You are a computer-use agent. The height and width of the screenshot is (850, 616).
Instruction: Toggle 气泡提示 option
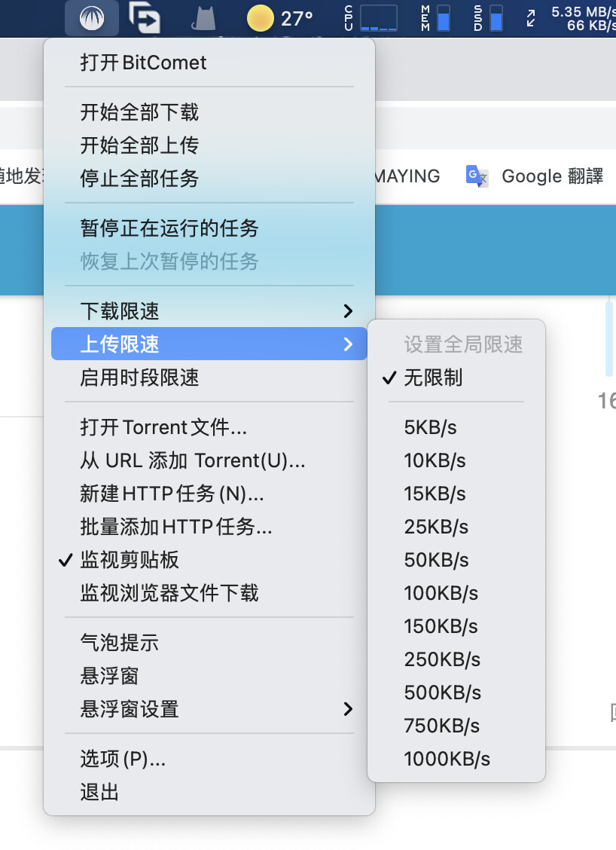click(209, 643)
